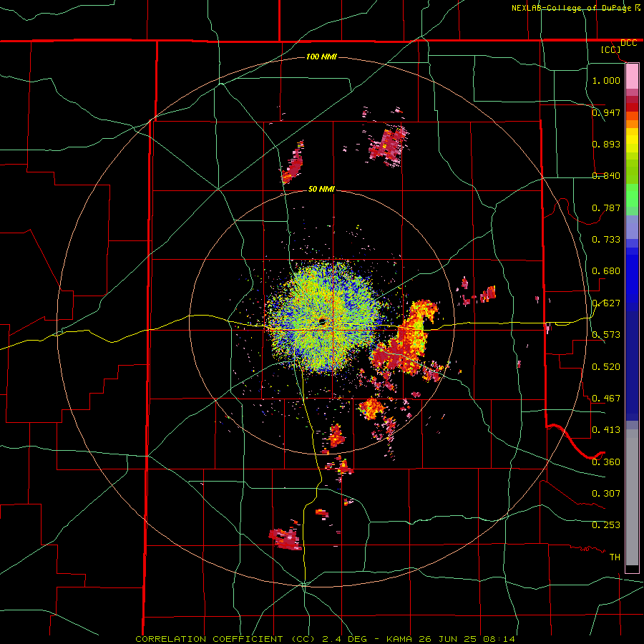Select the 0.307 scale value

[x=606, y=494]
